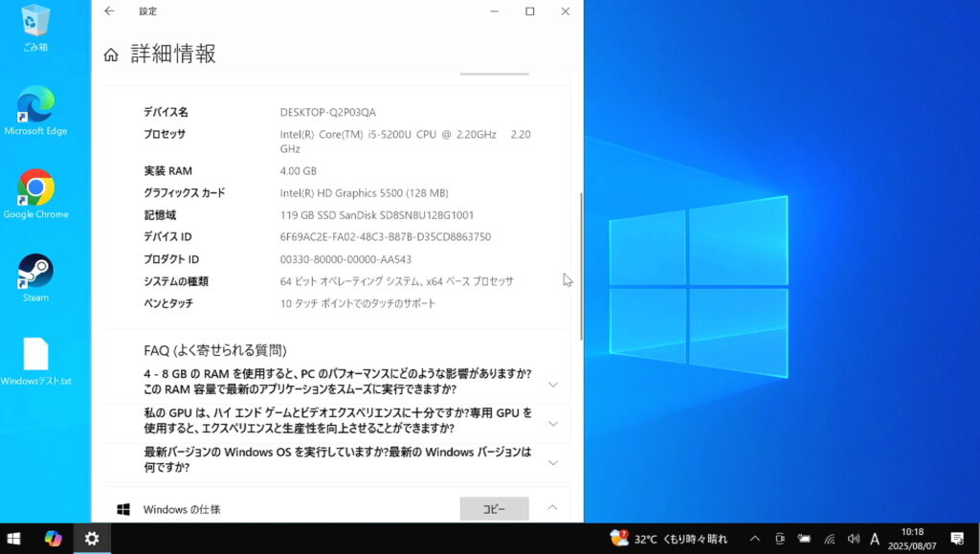Click the volume speaker icon in tray
The image size is (980, 554).
coord(853,539)
